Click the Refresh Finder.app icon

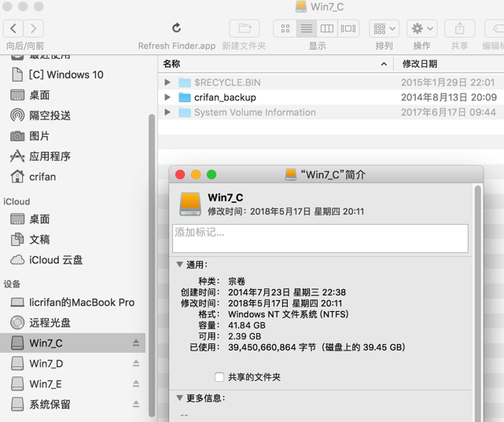(176, 28)
